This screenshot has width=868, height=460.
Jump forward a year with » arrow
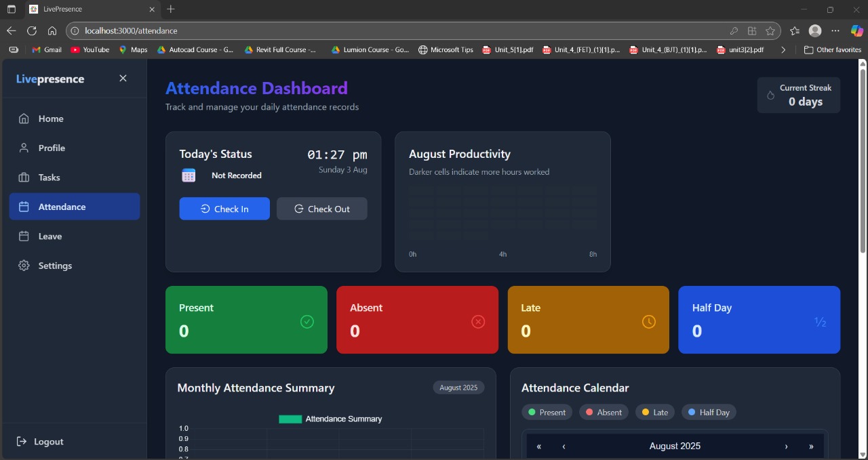[x=811, y=446]
